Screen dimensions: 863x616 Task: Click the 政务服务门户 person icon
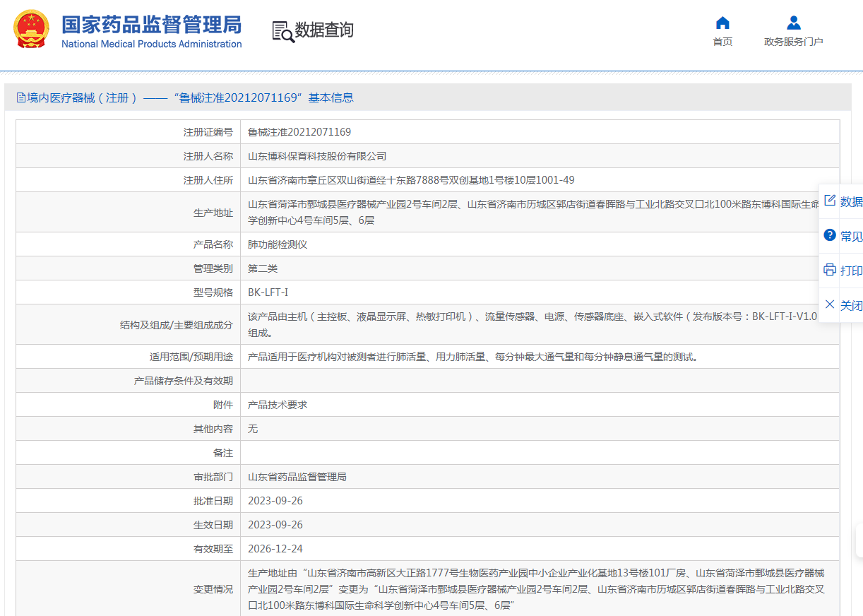tap(793, 23)
